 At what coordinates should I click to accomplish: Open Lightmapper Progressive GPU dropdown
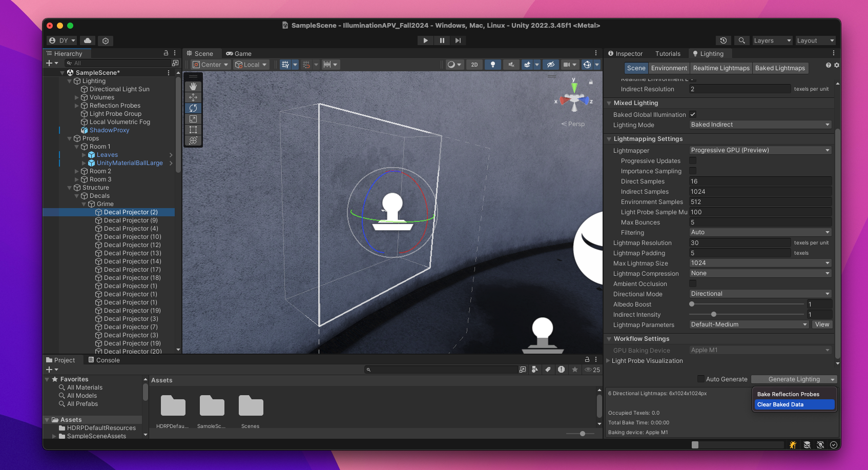760,150
